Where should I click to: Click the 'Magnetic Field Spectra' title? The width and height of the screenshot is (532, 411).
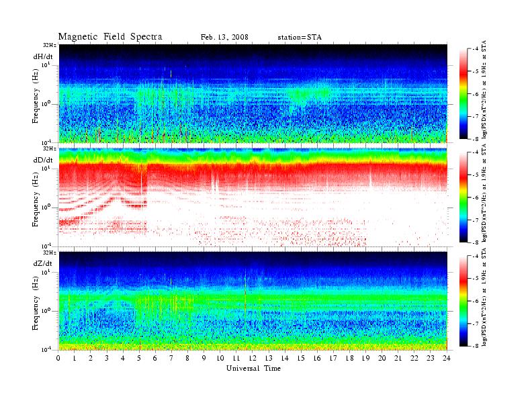pos(110,37)
